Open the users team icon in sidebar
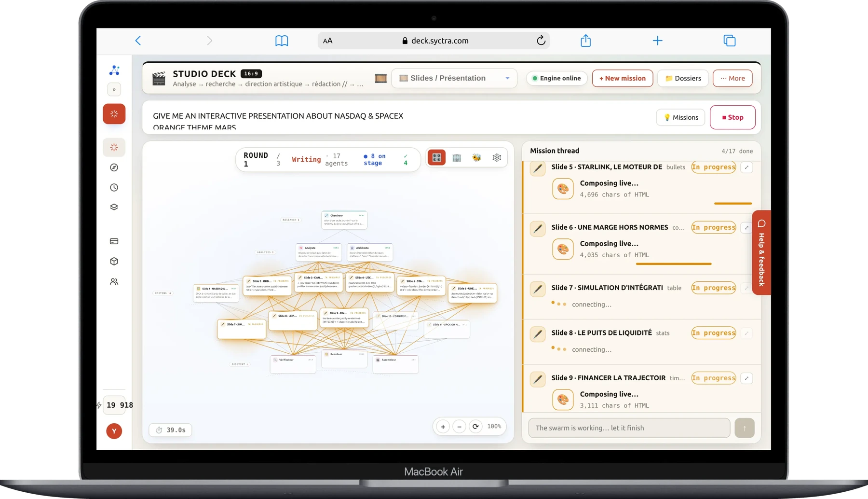This screenshot has width=868, height=499. tap(114, 281)
